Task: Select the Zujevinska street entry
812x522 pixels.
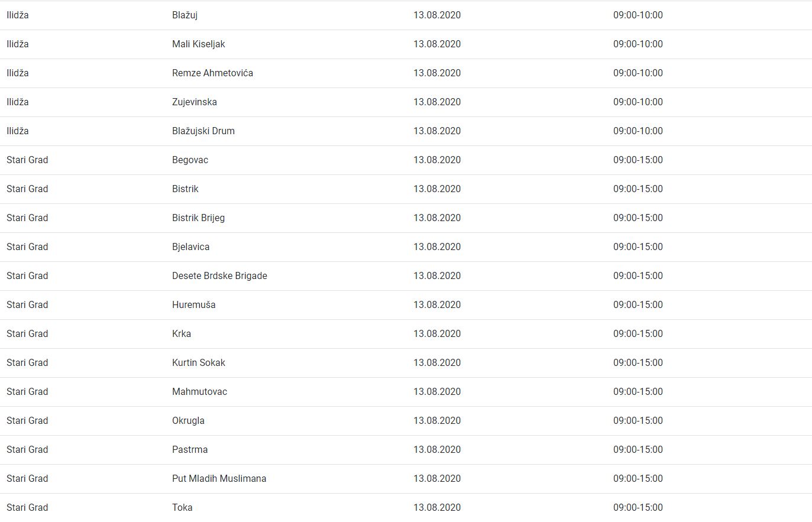Action: point(194,102)
